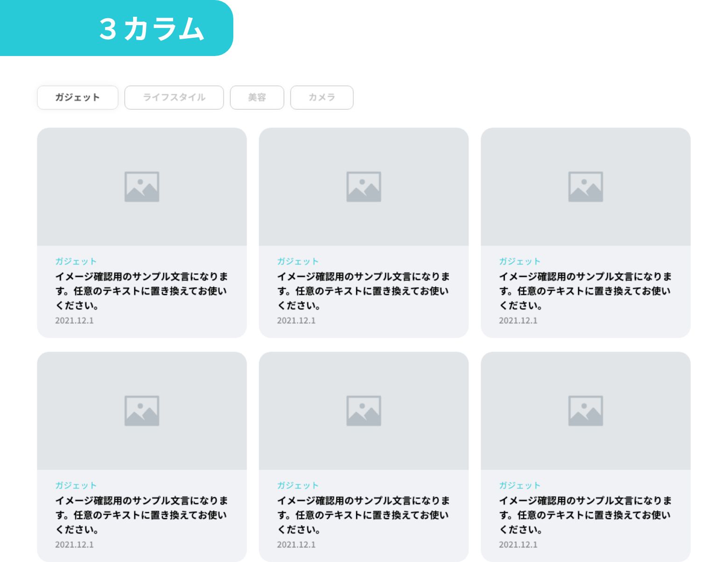Open the 美容 category filter
This screenshot has width=728, height=562.
pos(257,98)
